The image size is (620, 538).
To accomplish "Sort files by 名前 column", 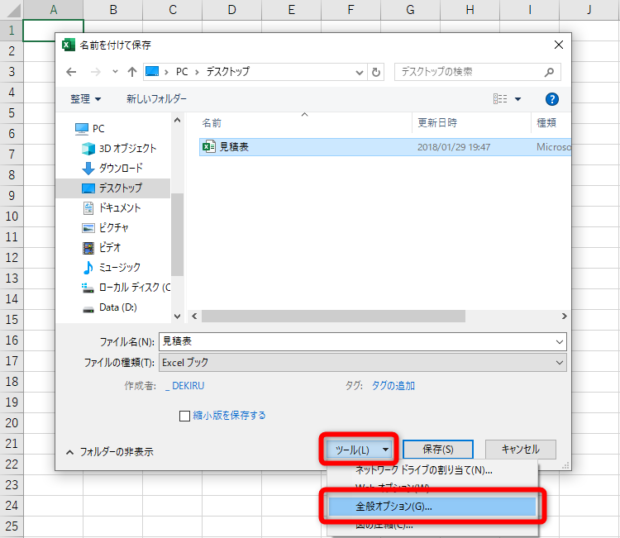I will (x=212, y=123).
